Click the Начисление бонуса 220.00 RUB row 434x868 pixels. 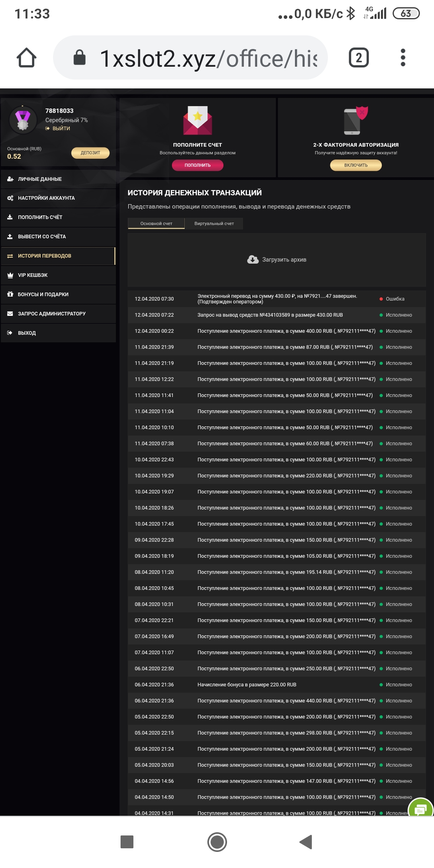point(276,685)
